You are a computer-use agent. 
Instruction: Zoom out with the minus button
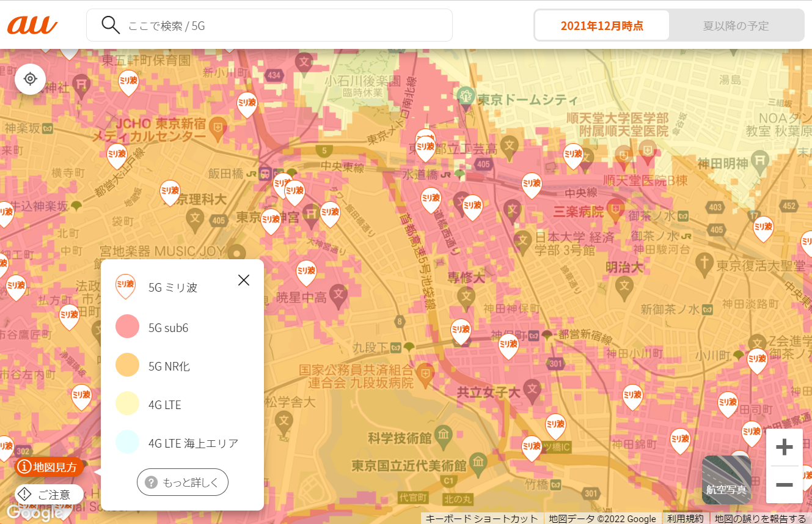[x=784, y=485]
